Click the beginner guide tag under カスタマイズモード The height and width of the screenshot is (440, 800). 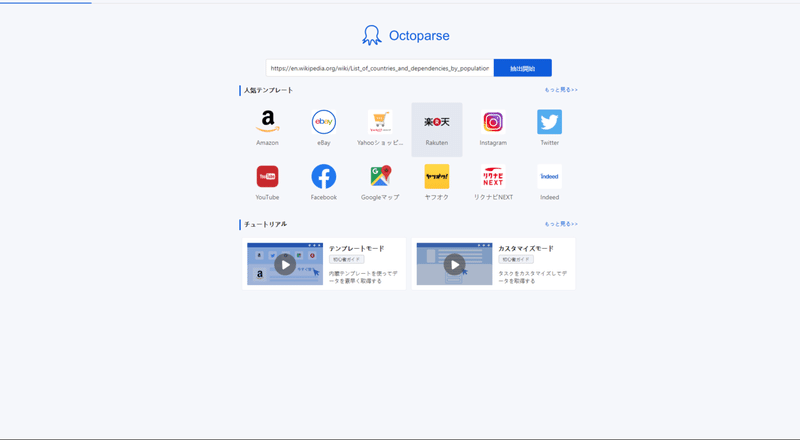[x=516, y=259]
